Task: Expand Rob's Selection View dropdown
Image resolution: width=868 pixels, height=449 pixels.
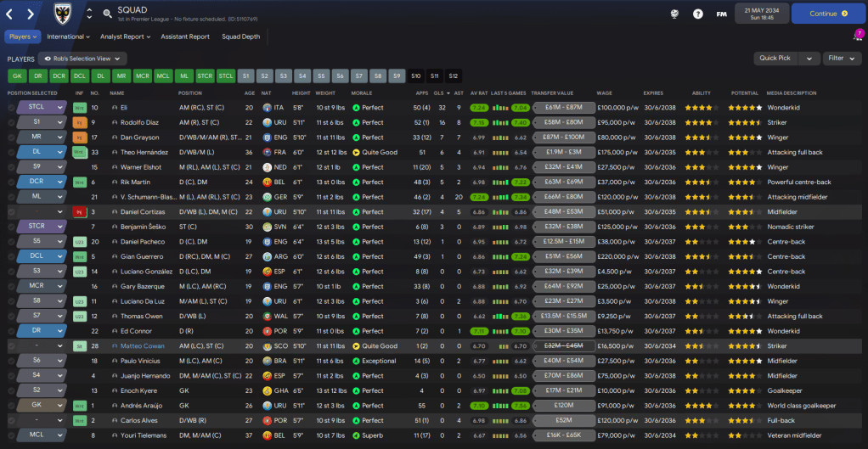Action: (82, 59)
